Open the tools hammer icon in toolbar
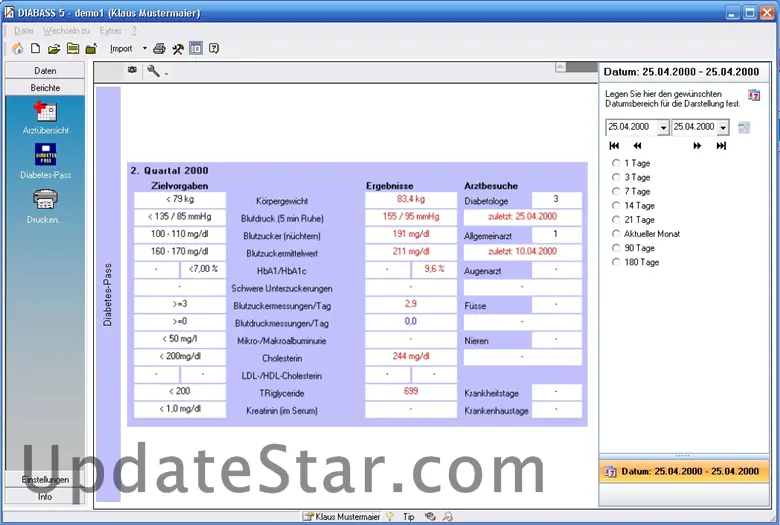The width and height of the screenshot is (780, 525). tap(178, 49)
